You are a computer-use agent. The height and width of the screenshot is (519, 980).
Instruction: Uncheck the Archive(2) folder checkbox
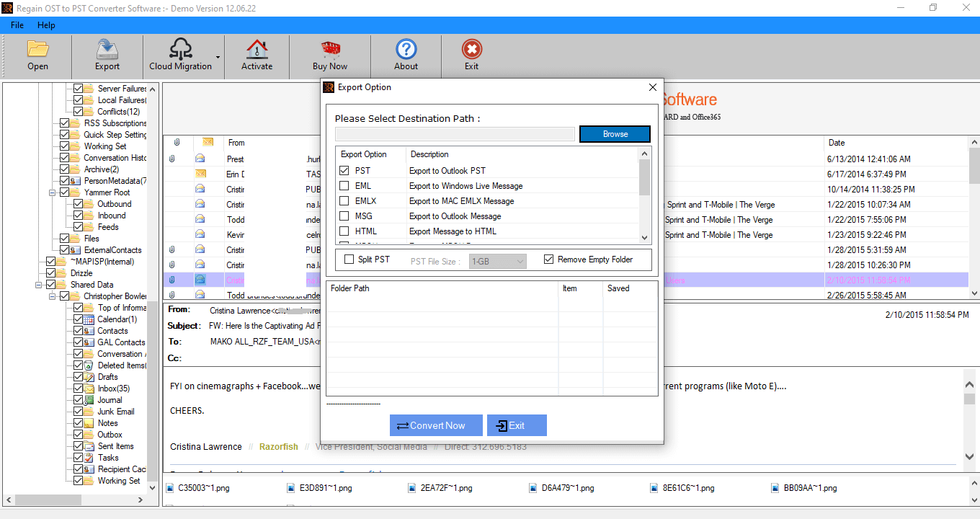(65, 169)
